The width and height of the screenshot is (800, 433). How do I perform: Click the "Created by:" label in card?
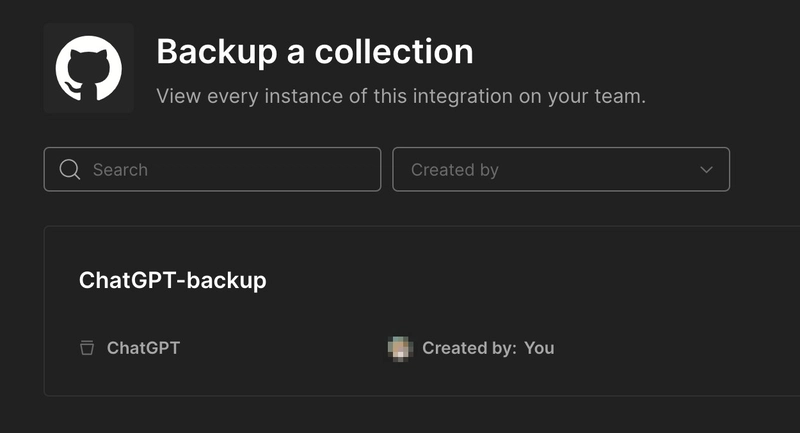pyautogui.click(x=469, y=348)
